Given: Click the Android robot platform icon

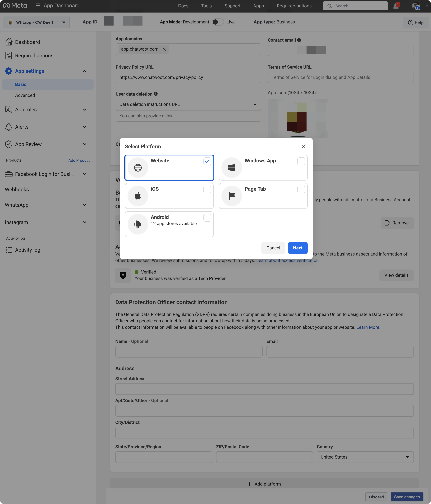Looking at the screenshot, I should (x=138, y=224).
